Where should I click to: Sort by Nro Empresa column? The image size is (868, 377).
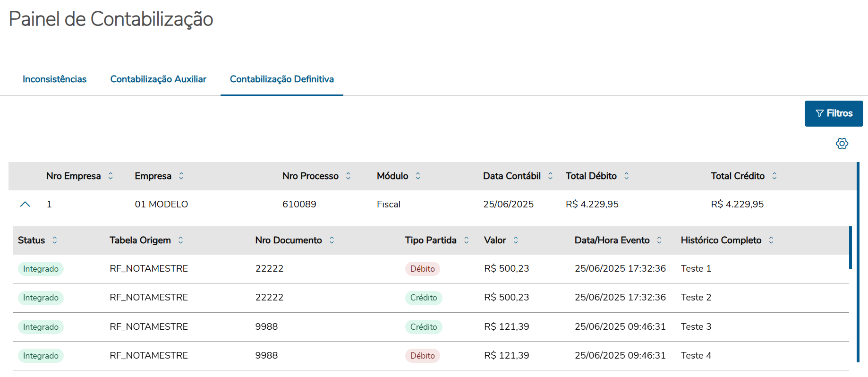(x=111, y=176)
